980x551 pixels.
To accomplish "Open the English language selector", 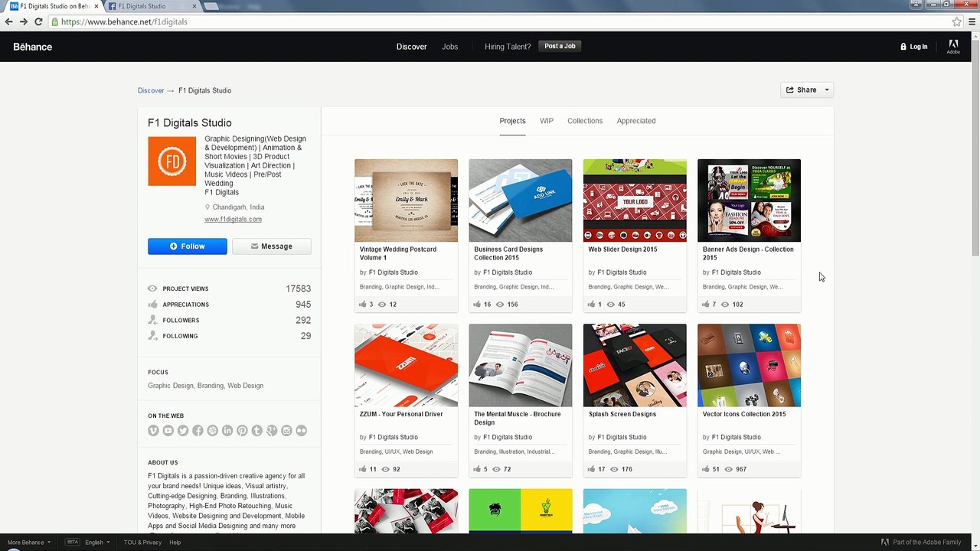I will (96, 543).
